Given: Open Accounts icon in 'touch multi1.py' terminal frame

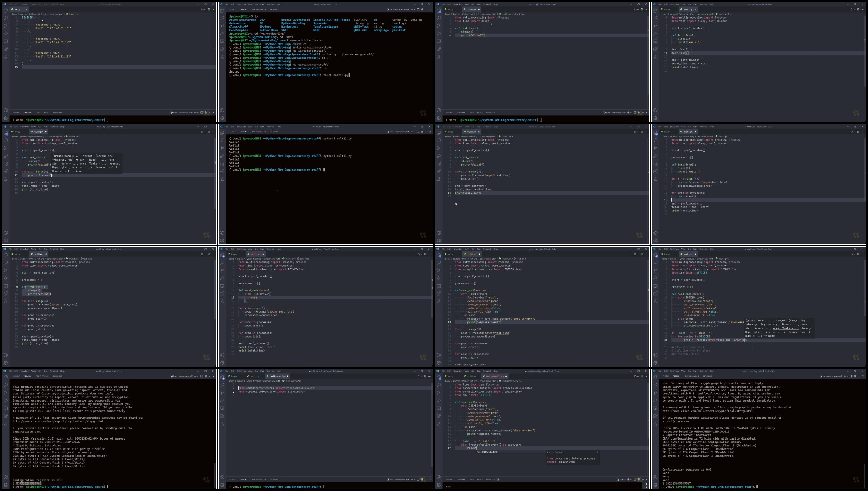Looking at the screenshot, I should tap(222, 111).
